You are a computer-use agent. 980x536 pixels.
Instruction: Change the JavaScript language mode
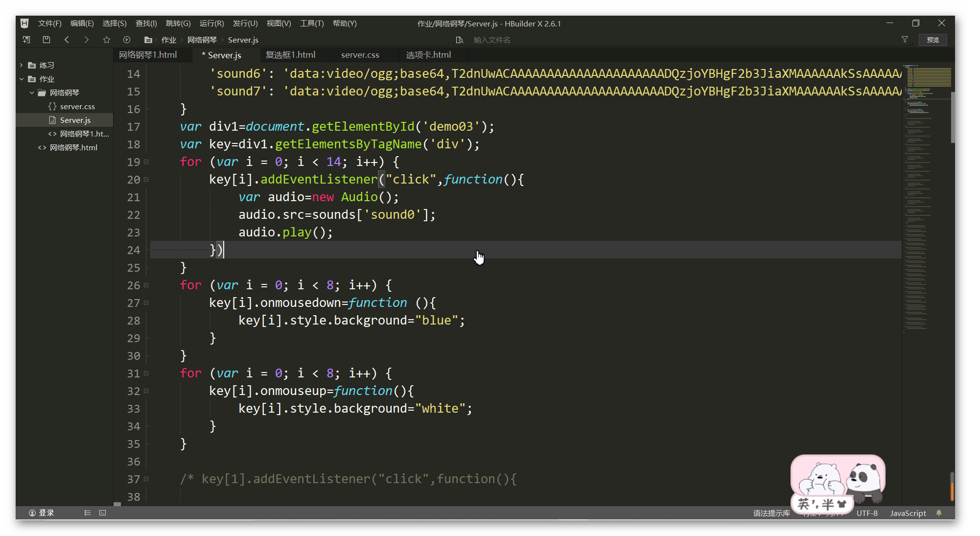pos(908,513)
